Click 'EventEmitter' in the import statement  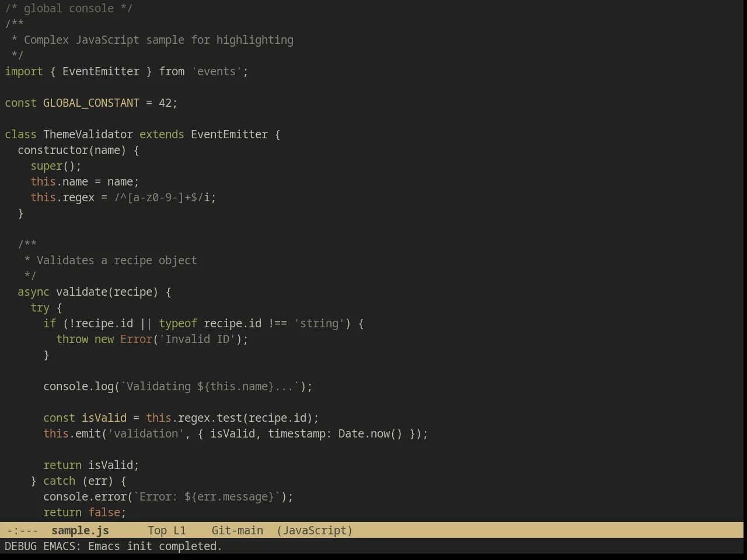(x=101, y=72)
